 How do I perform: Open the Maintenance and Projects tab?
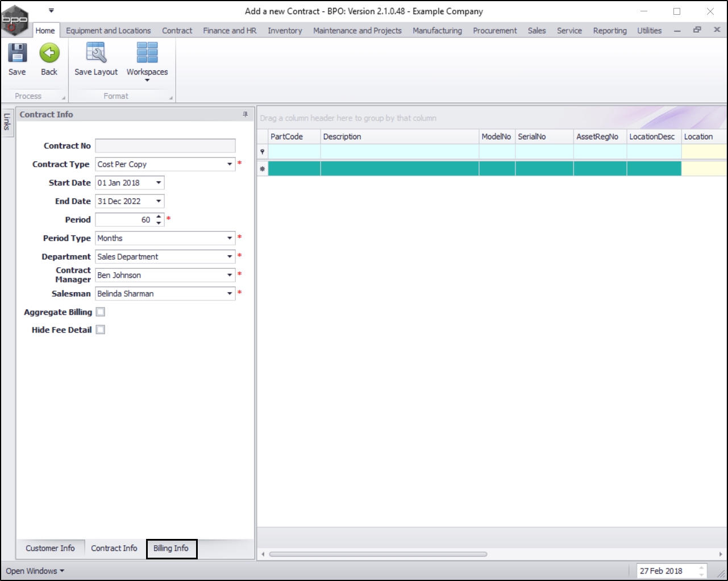[357, 31]
